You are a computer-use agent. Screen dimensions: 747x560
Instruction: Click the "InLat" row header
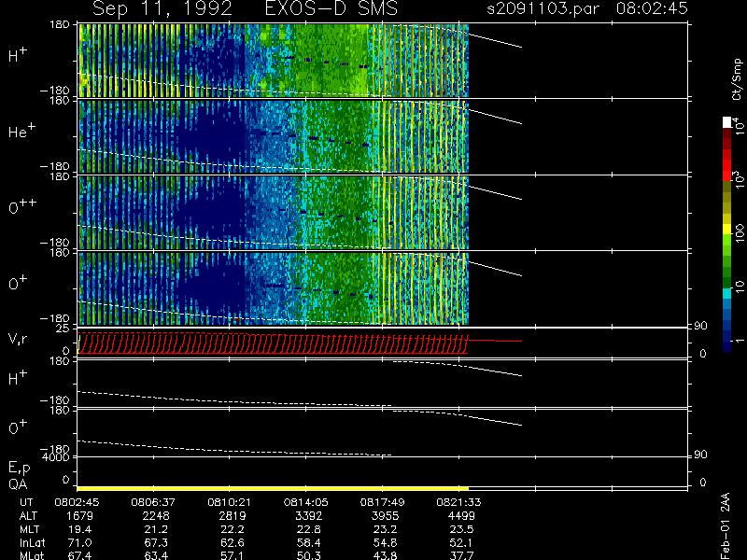pos(33,542)
